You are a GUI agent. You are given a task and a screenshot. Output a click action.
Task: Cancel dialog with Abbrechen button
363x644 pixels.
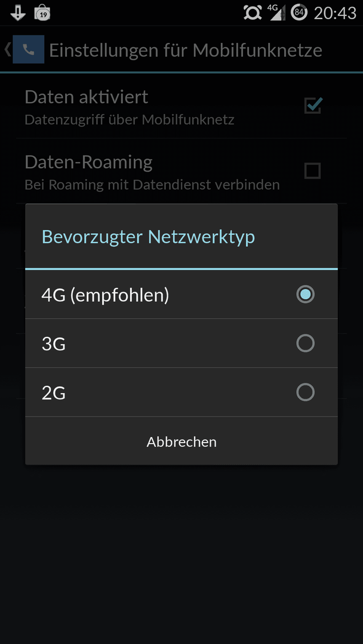(x=181, y=441)
